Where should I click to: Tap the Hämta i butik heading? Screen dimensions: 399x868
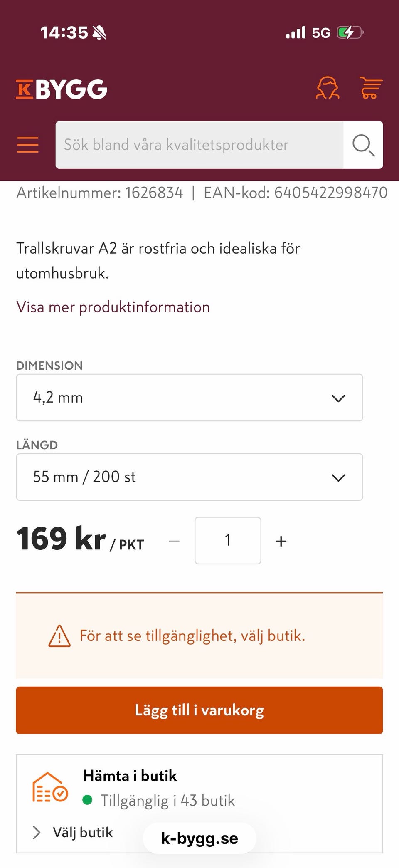(x=130, y=776)
